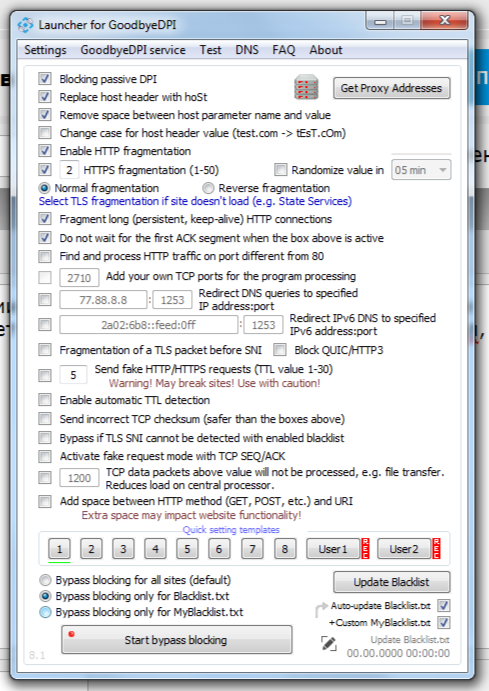Click the GoodbyeDPI launcher title bar icon
Viewport: 489px width, 691px height.
tap(26, 25)
